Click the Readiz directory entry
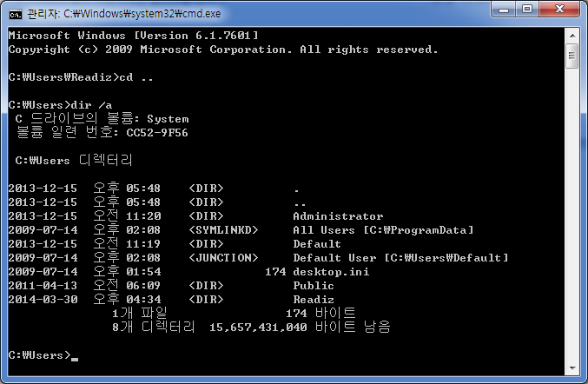 (x=314, y=299)
